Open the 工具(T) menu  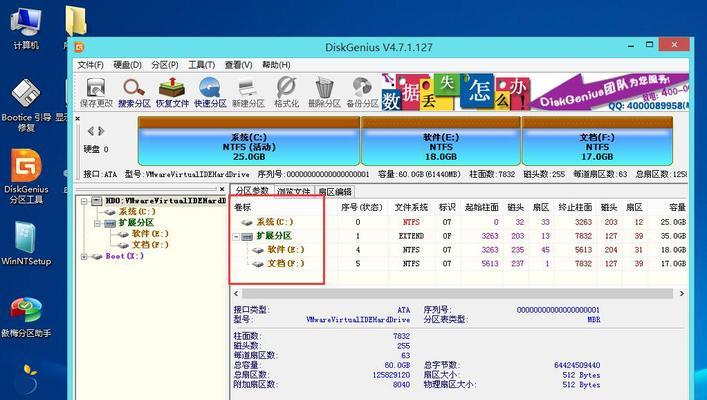(201, 65)
